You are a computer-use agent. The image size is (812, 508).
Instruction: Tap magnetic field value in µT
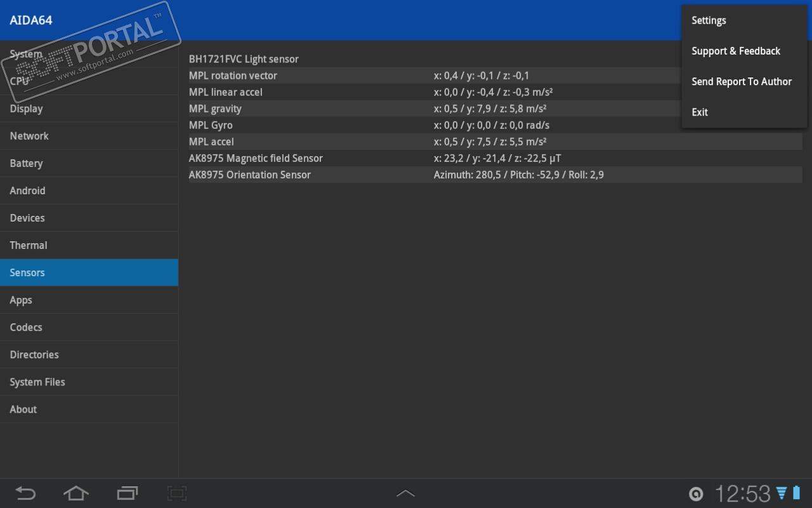[497, 158]
